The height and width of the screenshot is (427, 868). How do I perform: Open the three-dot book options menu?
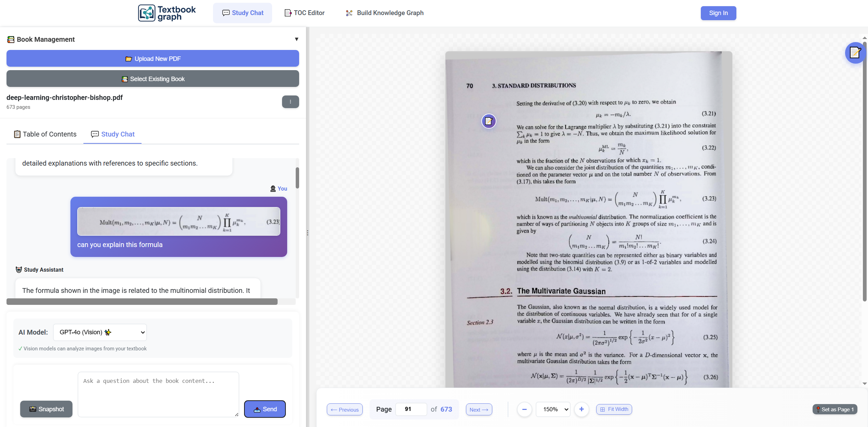coord(290,102)
